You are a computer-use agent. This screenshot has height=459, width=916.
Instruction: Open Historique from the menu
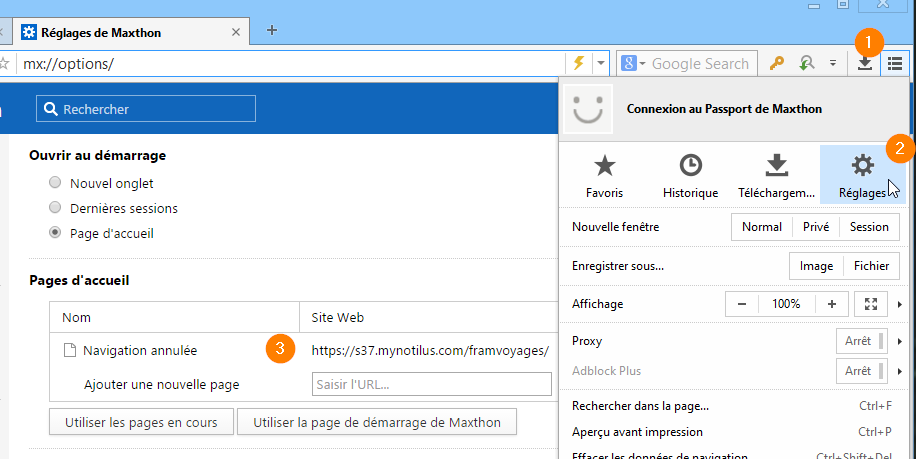pos(691,175)
